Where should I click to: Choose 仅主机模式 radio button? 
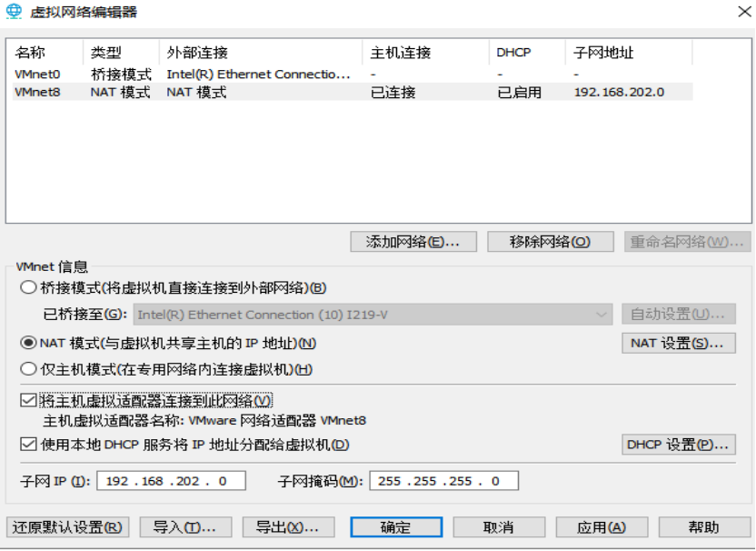(x=28, y=369)
